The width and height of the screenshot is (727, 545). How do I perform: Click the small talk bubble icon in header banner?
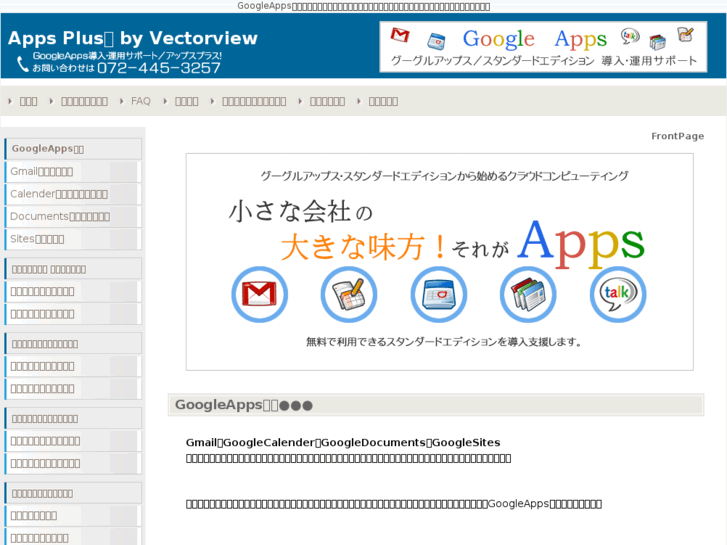click(x=630, y=36)
